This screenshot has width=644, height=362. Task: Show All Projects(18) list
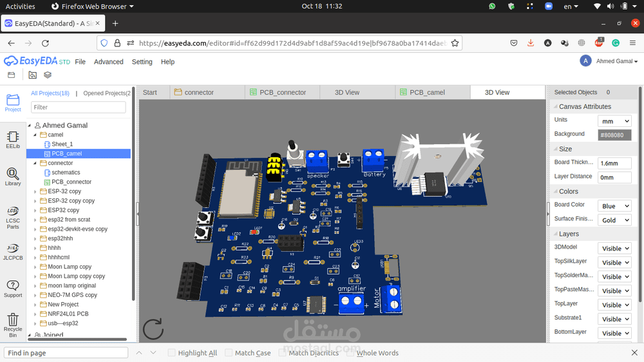tap(50, 93)
